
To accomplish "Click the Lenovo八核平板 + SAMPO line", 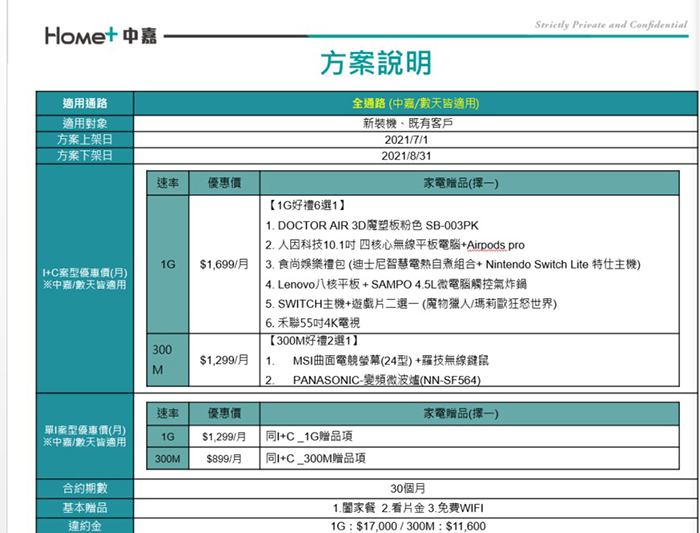I will pos(396,284).
